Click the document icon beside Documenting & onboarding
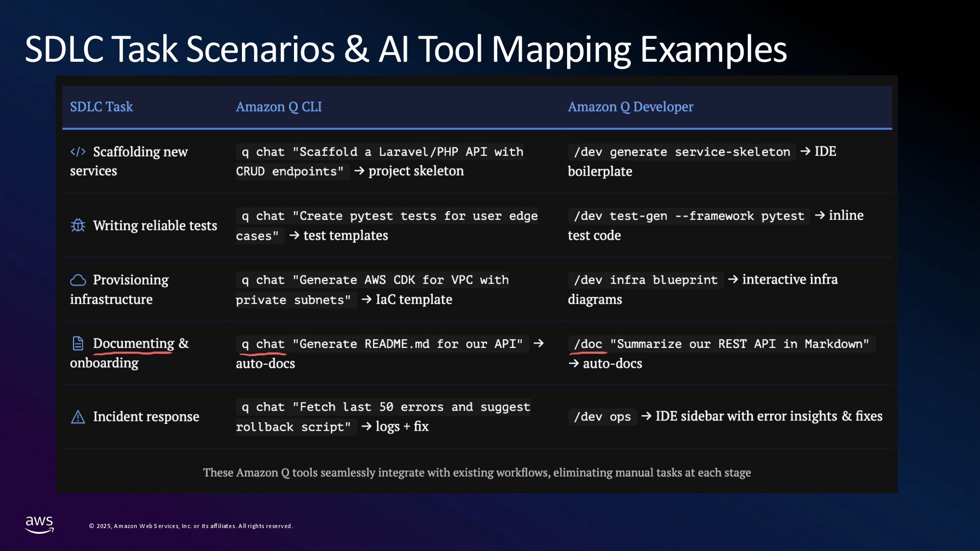 coord(78,343)
